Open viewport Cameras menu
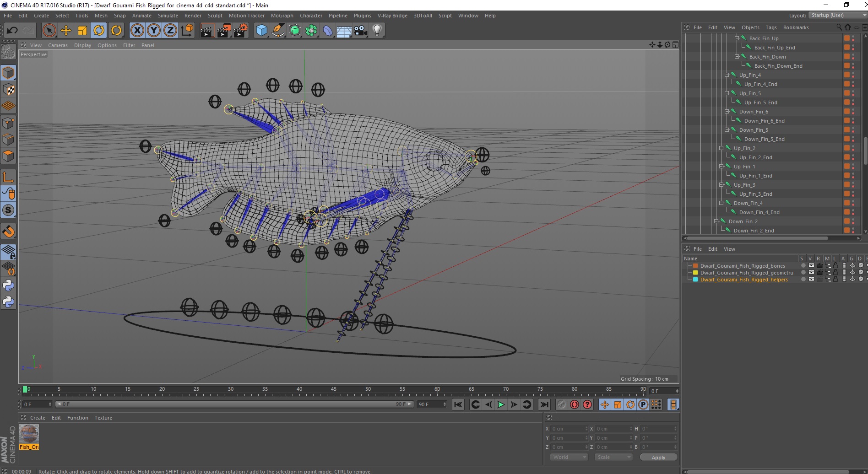 pos(58,45)
